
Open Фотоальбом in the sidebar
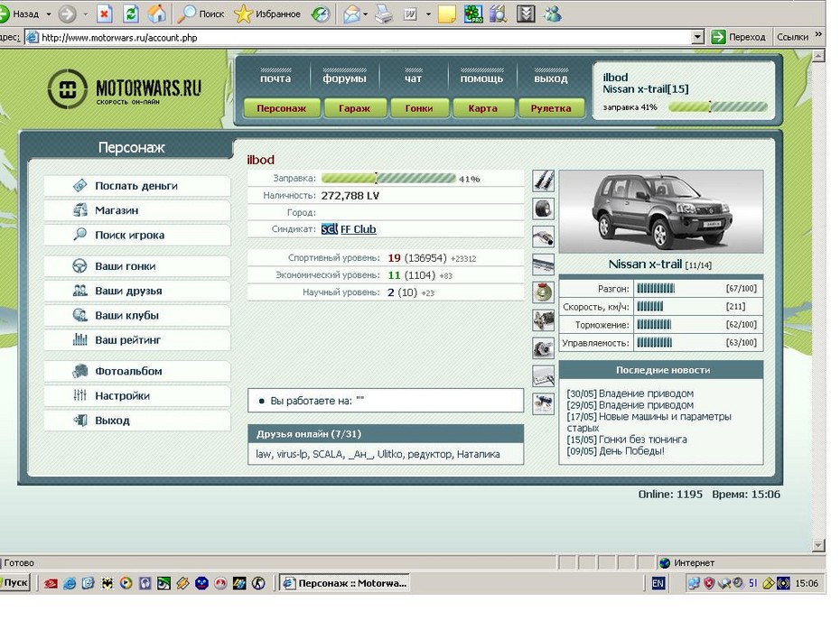(x=137, y=371)
